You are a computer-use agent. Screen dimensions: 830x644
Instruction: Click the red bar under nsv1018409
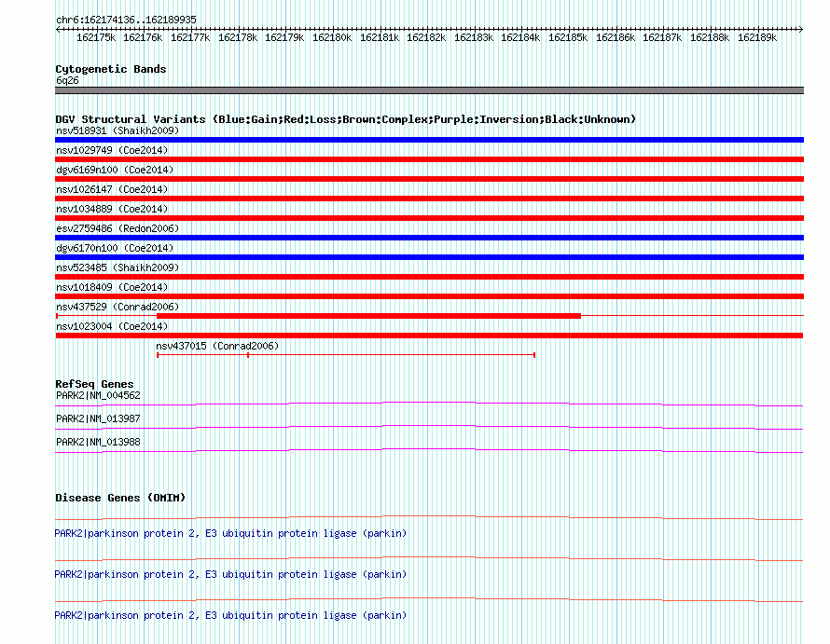click(429, 296)
